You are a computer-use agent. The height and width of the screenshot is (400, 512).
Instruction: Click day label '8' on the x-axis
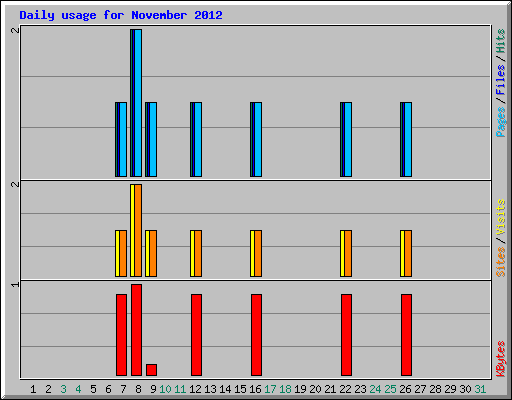pos(138,389)
